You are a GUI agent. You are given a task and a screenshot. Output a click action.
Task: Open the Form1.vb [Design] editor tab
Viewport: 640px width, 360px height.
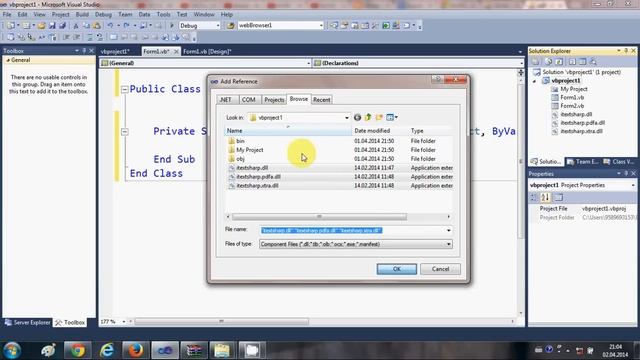tap(207, 51)
